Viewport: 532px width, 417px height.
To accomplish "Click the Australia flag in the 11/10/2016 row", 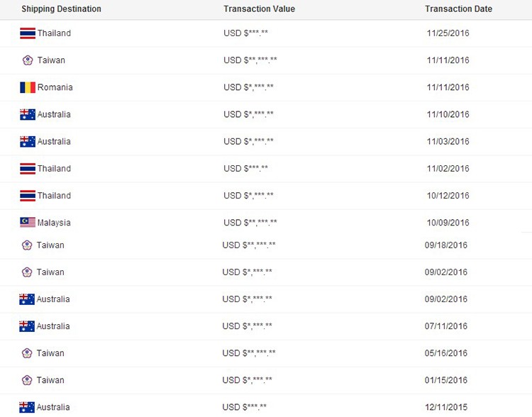I will click(x=28, y=114).
